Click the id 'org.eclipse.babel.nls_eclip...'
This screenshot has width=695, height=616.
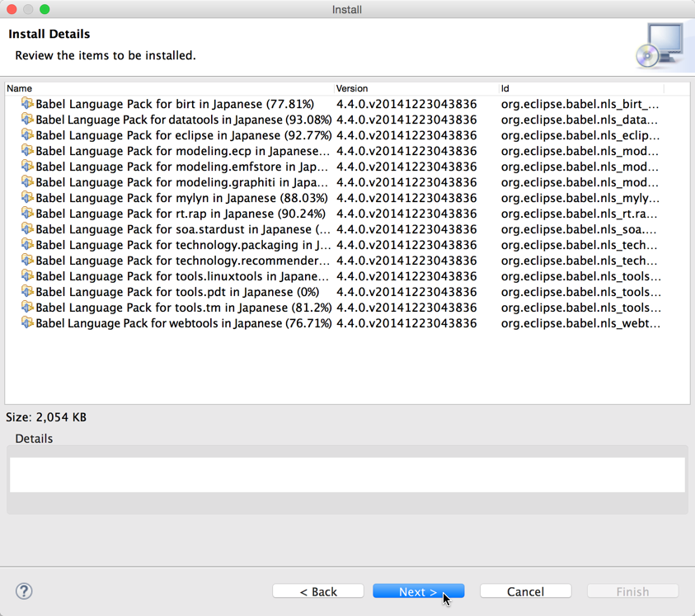tap(580, 135)
